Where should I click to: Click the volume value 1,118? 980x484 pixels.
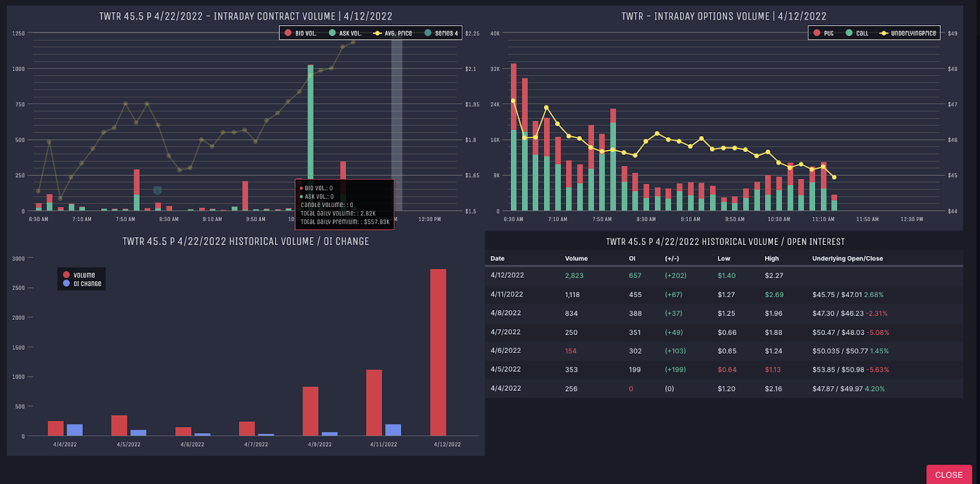tap(572, 295)
